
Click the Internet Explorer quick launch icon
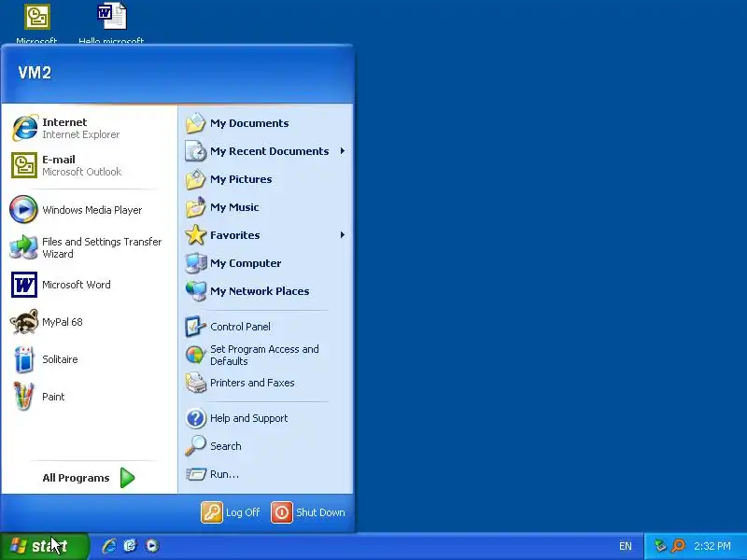pos(109,546)
